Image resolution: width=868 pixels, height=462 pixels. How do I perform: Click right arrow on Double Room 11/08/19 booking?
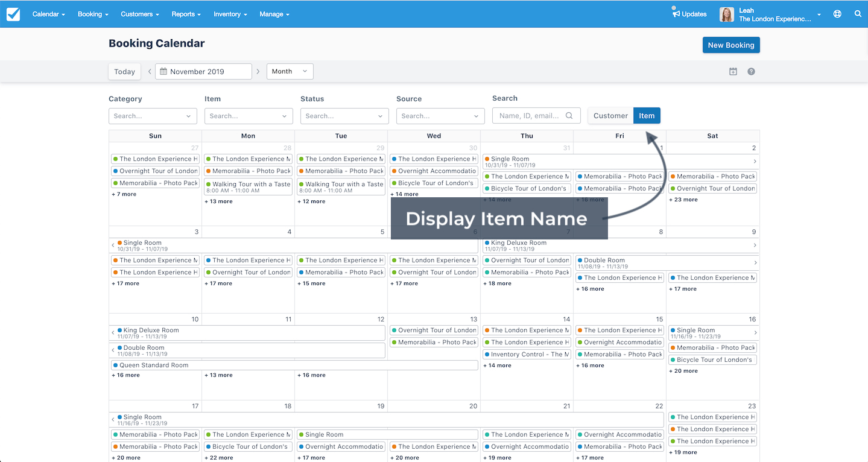tap(755, 263)
